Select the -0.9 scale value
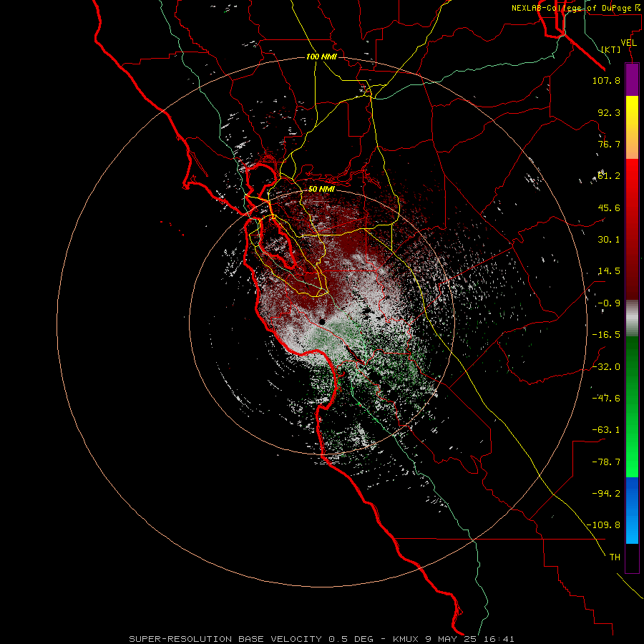 (609, 303)
